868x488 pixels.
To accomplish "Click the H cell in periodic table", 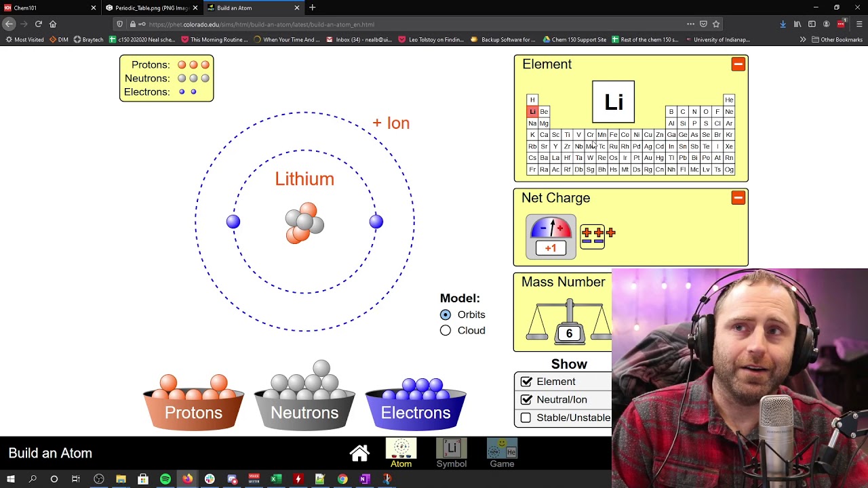I will pos(532,100).
